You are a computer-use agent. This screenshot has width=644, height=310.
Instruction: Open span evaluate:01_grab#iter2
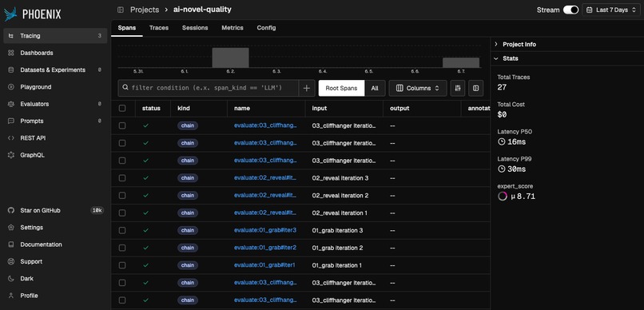coord(265,248)
